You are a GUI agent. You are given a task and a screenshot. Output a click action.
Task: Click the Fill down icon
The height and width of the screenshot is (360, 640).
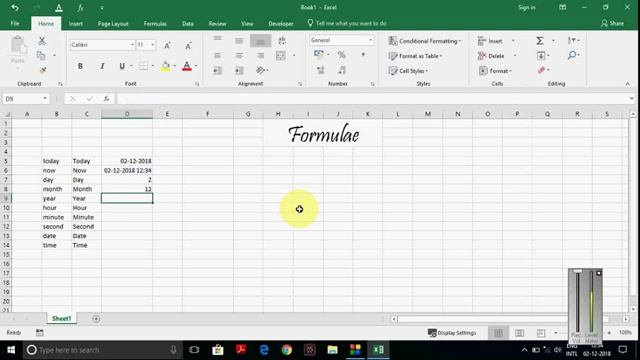tap(541, 56)
